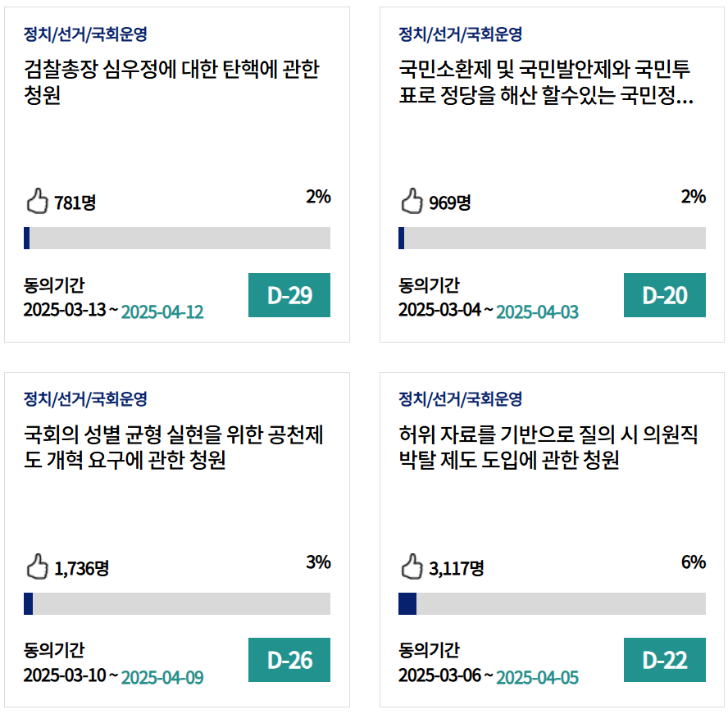Viewport: 728px width, 714px height.
Task: Click thumbs-up icon on 969명 petition
Action: click(x=412, y=201)
